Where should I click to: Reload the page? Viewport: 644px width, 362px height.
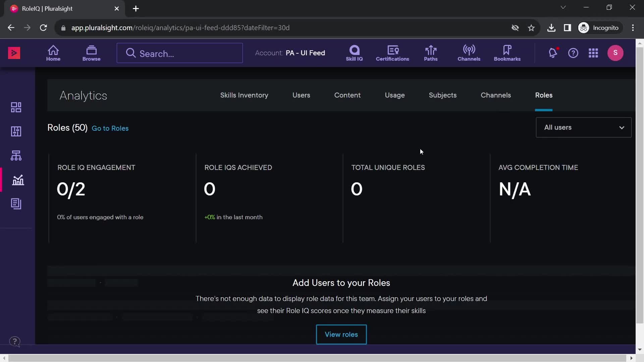(43, 28)
